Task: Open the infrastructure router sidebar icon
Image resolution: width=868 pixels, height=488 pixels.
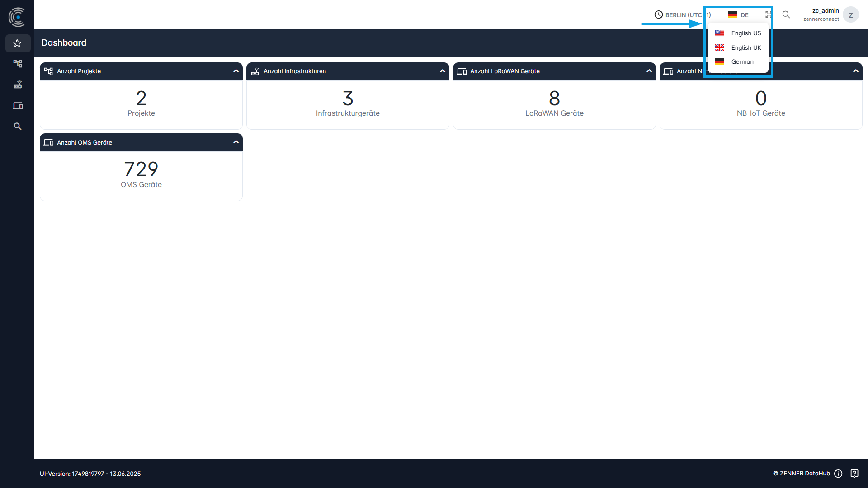Action: [x=18, y=84]
